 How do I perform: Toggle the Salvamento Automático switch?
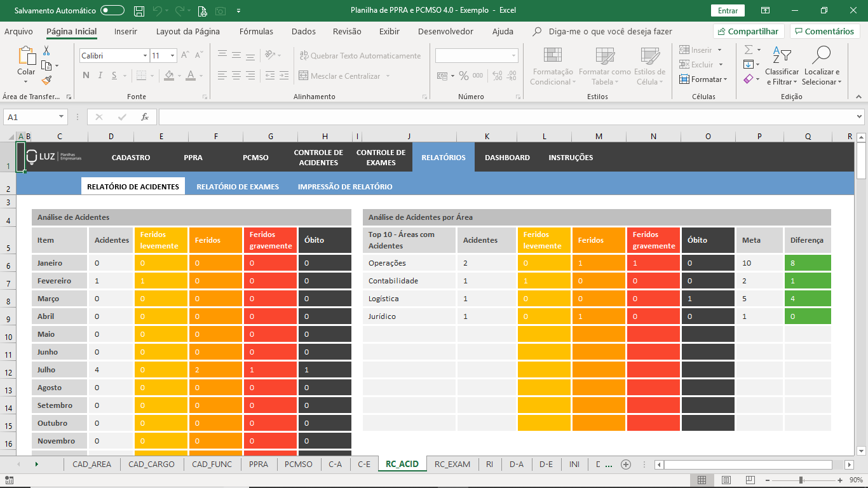click(112, 11)
